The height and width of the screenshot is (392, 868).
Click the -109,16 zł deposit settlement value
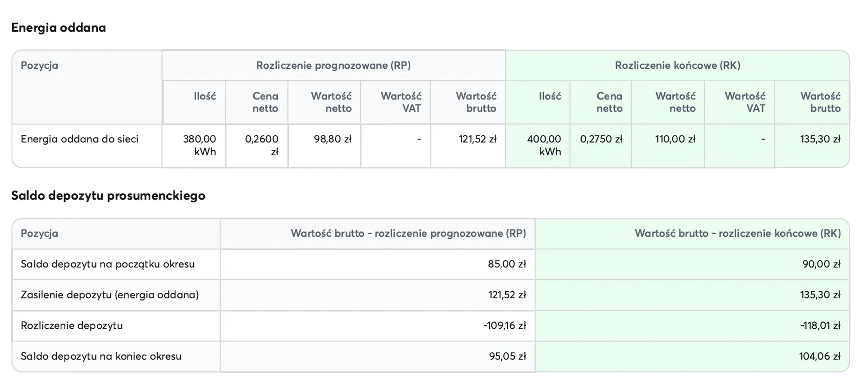tap(504, 326)
